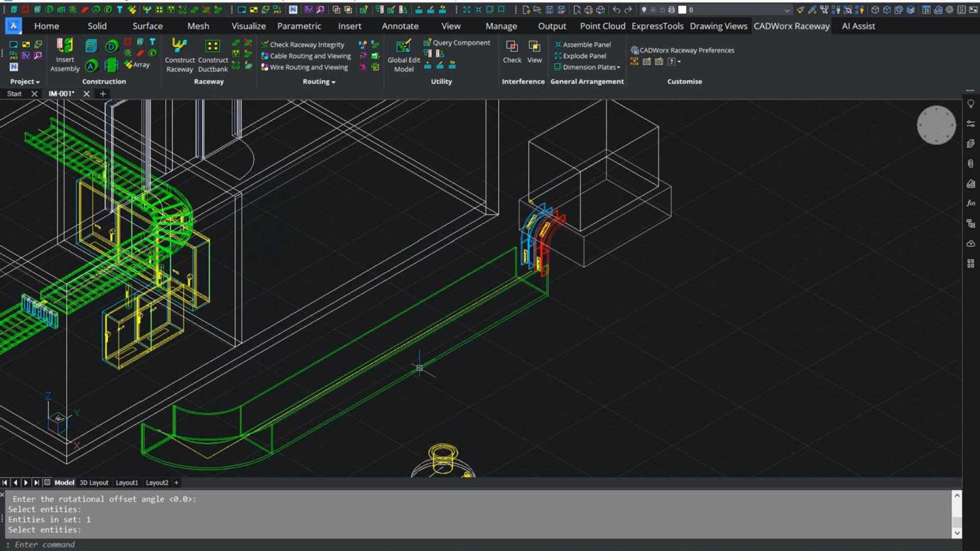Open the Global Edit Model tool
Screen dimensions: 980x551
403,54
